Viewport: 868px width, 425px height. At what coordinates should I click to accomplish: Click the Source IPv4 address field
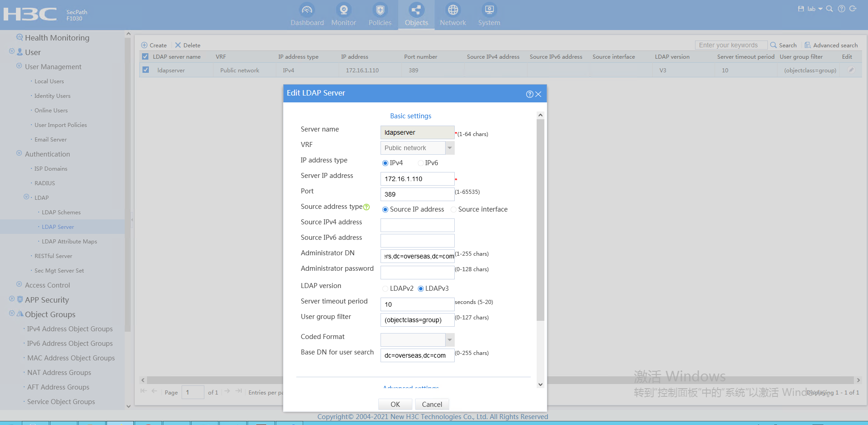417,225
